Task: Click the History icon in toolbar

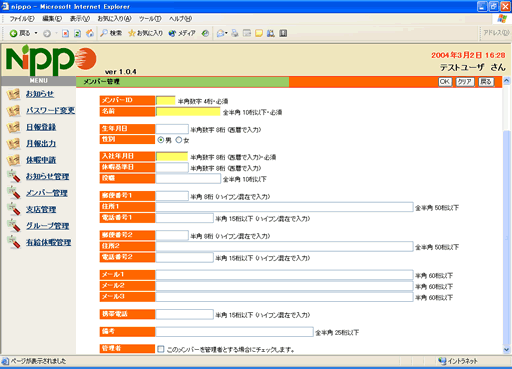Action: point(205,33)
